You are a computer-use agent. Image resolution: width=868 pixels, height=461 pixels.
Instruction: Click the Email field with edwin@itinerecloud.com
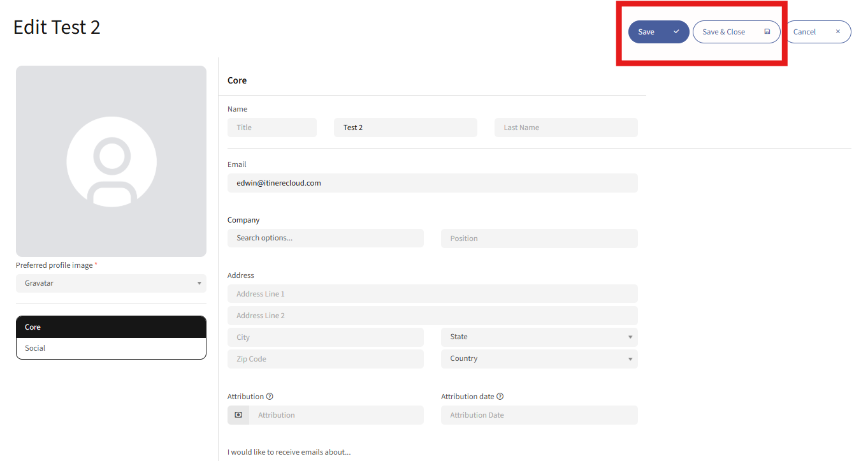click(432, 183)
